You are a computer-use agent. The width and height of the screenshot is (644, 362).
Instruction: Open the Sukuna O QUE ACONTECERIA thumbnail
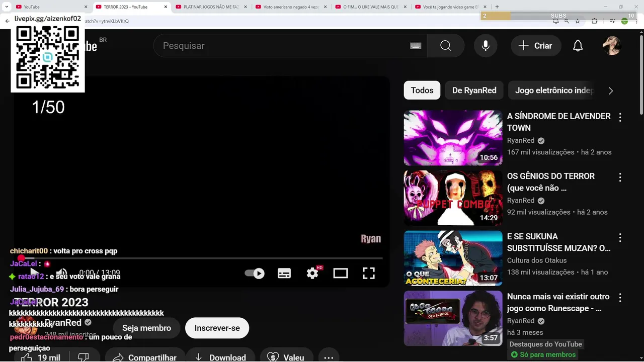pyautogui.click(x=453, y=258)
